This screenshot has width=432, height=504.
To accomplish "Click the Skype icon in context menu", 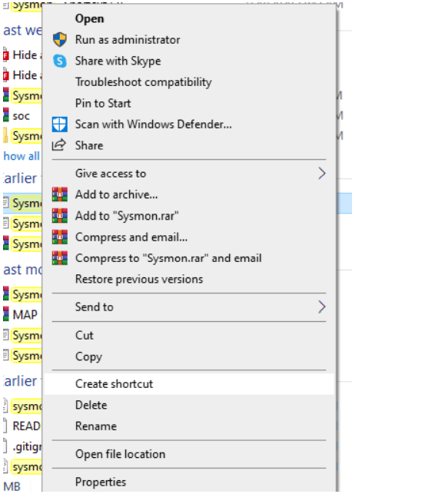I will click(x=60, y=61).
